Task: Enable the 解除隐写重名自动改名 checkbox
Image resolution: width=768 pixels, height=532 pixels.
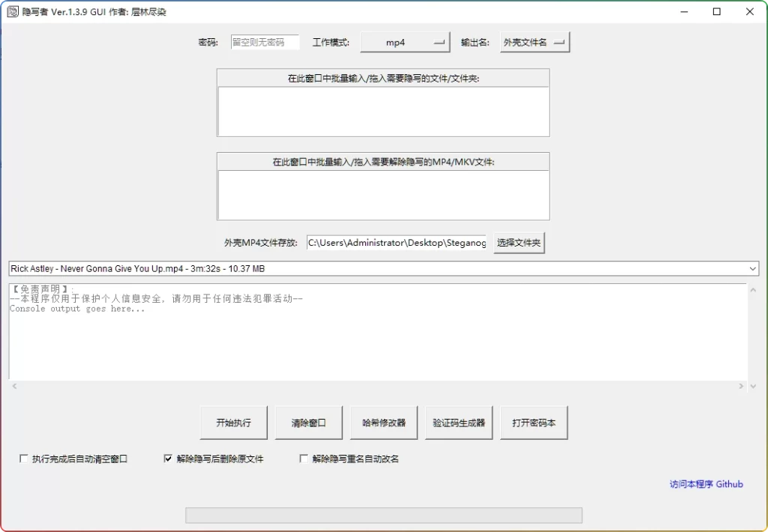Action: 304,458
